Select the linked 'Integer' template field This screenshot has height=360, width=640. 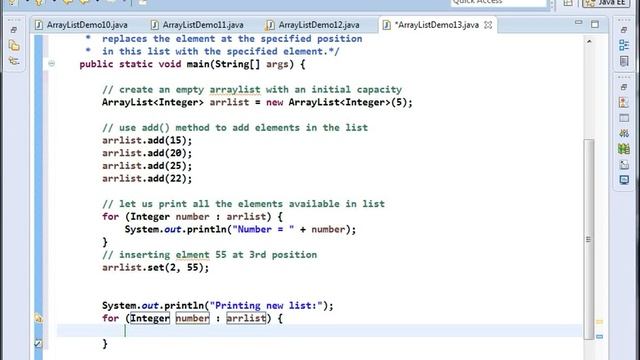click(x=150, y=318)
